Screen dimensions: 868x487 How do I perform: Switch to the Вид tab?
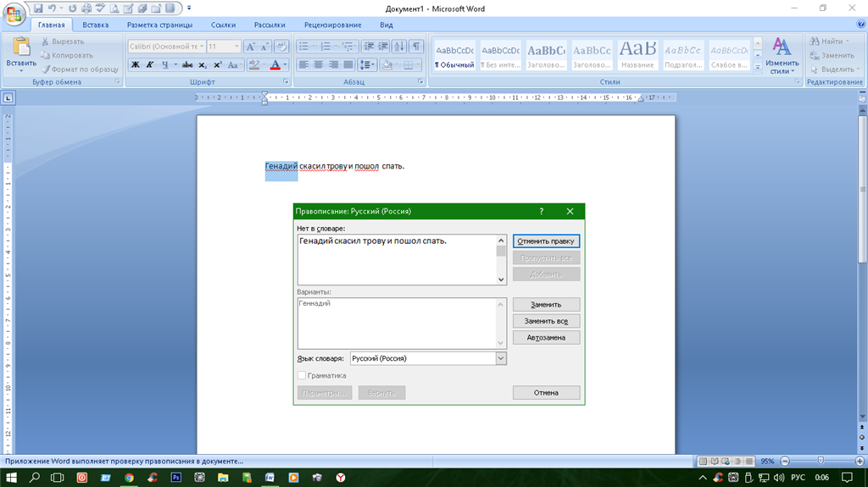[387, 25]
